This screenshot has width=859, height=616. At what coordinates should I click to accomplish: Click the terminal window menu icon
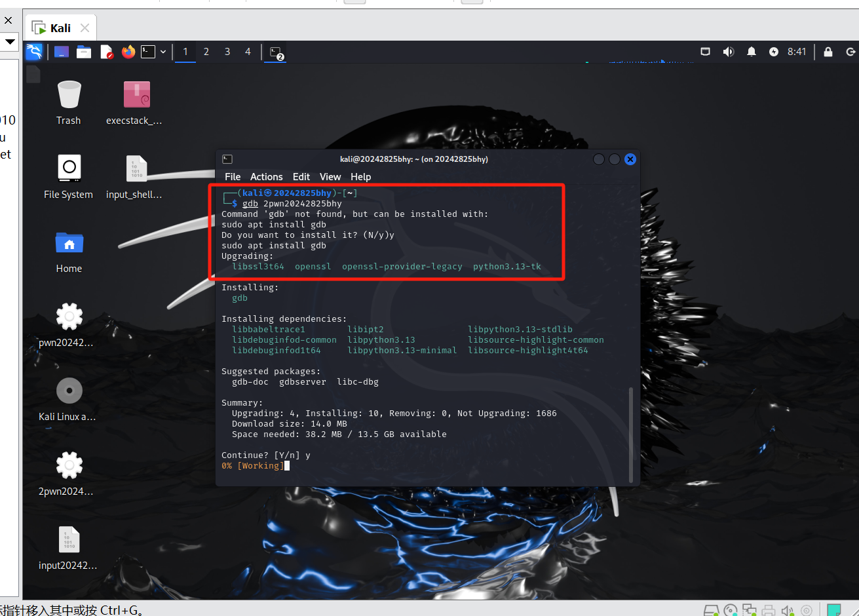pyautogui.click(x=227, y=159)
